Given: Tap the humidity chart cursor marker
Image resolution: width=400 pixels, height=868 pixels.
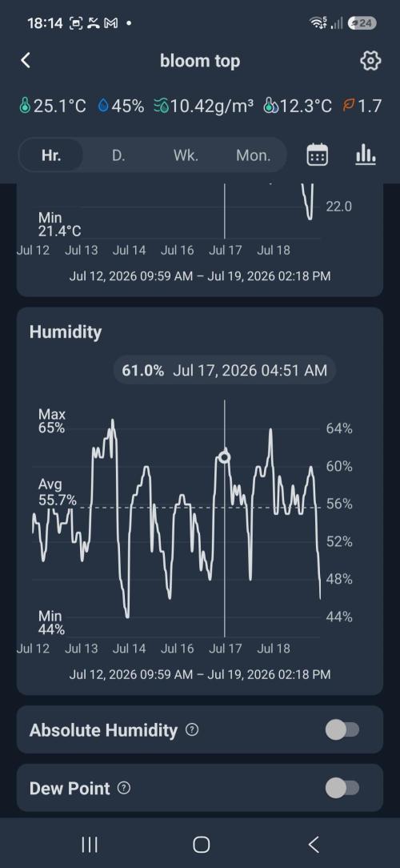Looking at the screenshot, I should click(224, 457).
